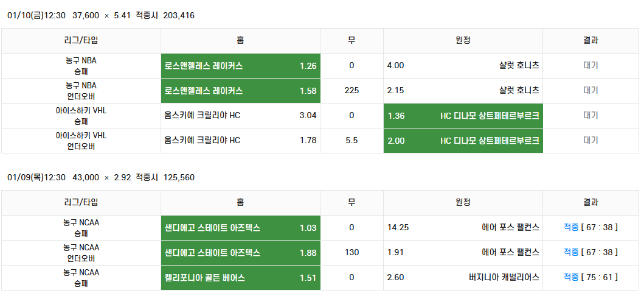Click the 캘리포니아 골든 베어스 1.51 cell
Image resolution: width=644 pixels, height=296 pixels.
240,278
